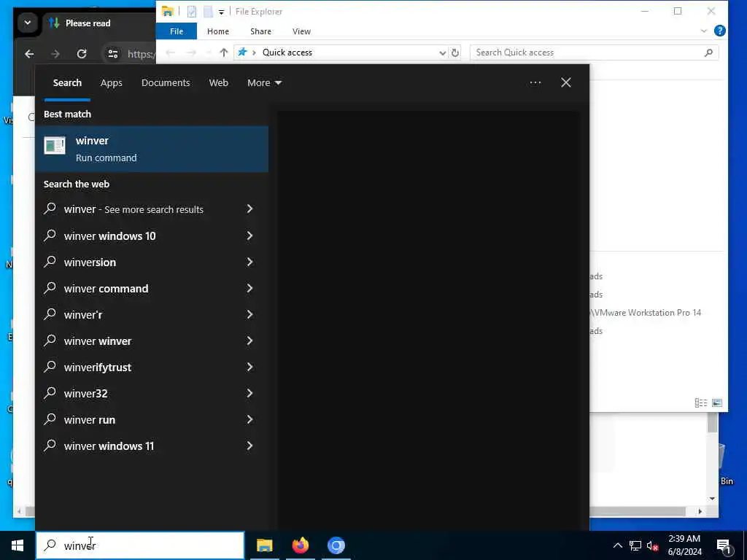Click the search magnifier in Quick access box
This screenshot has height=560, width=747.
[x=708, y=52]
